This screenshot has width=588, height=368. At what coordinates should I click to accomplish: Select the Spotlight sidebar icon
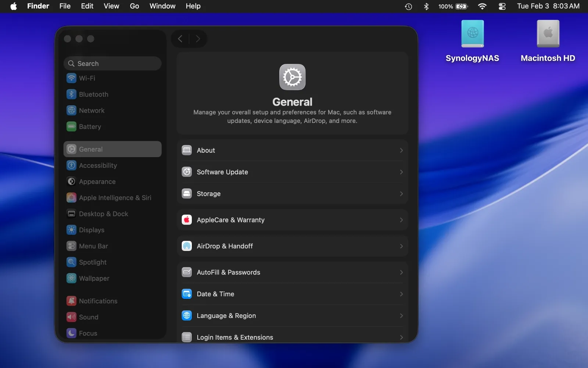tap(71, 262)
